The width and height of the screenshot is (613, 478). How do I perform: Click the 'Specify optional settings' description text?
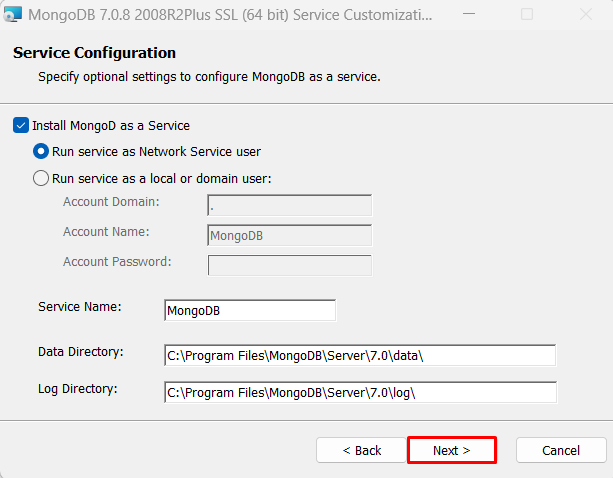pyautogui.click(x=209, y=76)
